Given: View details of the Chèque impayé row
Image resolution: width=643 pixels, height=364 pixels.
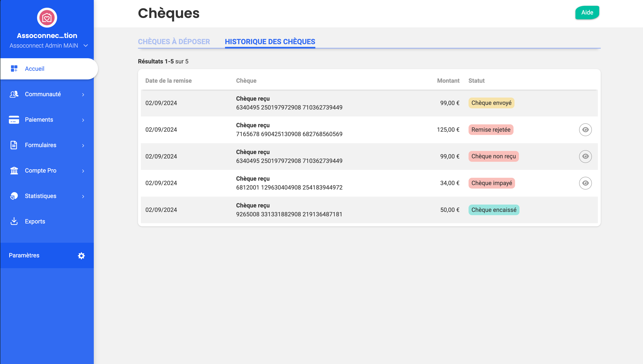Looking at the screenshot, I should (x=585, y=183).
